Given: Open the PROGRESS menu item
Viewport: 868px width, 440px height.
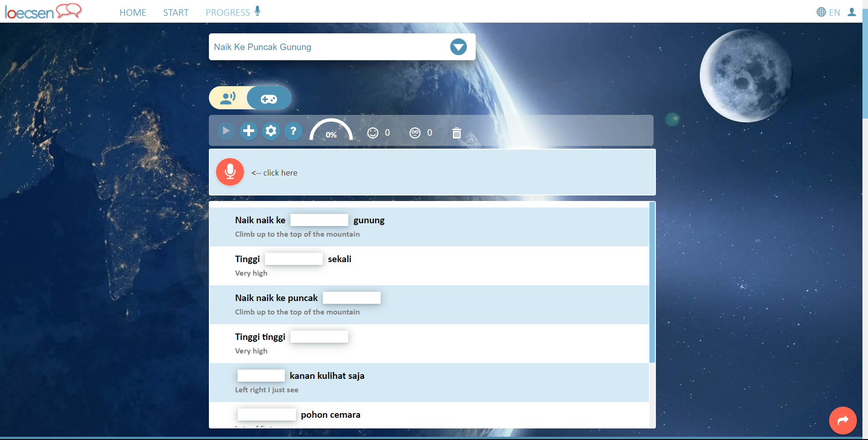Looking at the screenshot, I should click(x=228, y=13).
